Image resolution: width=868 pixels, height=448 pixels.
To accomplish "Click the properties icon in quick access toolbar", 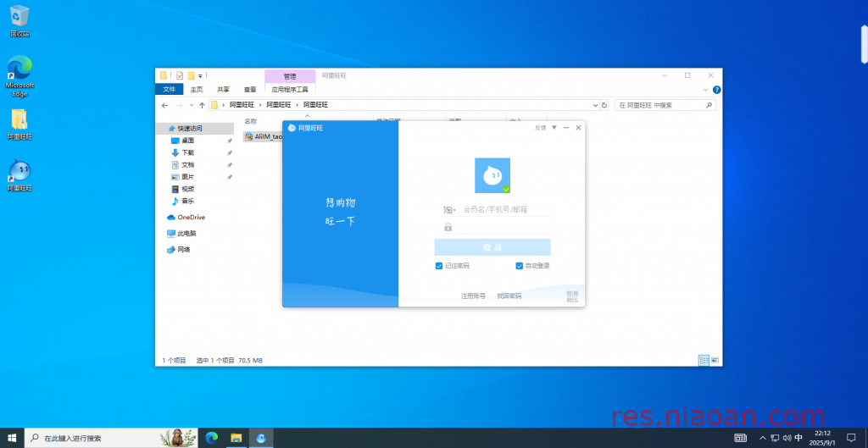I will click(x=180, y=75).
